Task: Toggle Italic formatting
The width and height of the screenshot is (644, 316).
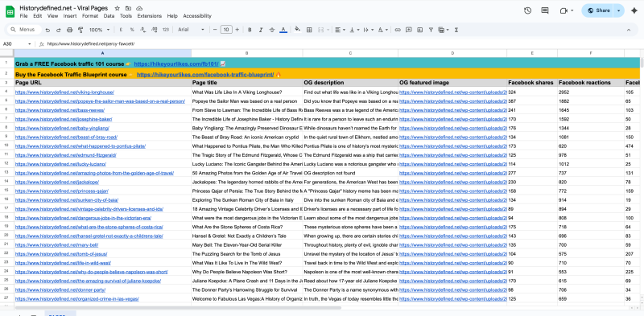Action: point(261,30)
